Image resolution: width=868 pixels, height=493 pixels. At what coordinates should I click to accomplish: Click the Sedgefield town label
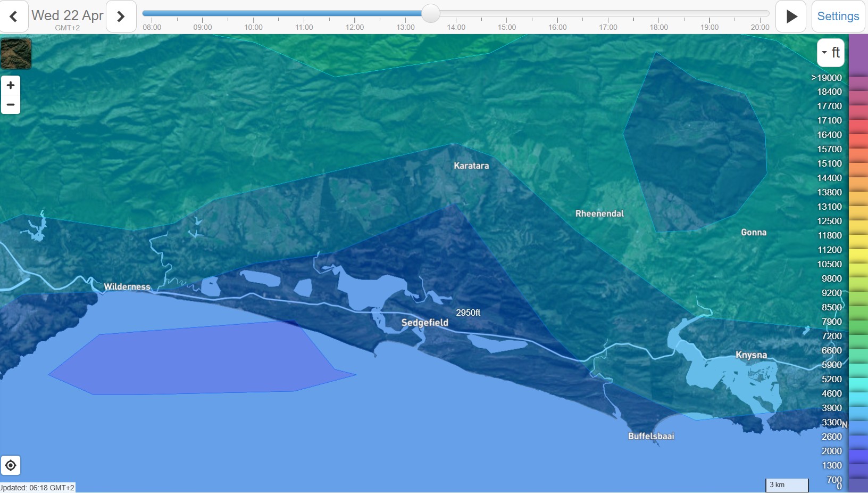click(x=424, y=323)
